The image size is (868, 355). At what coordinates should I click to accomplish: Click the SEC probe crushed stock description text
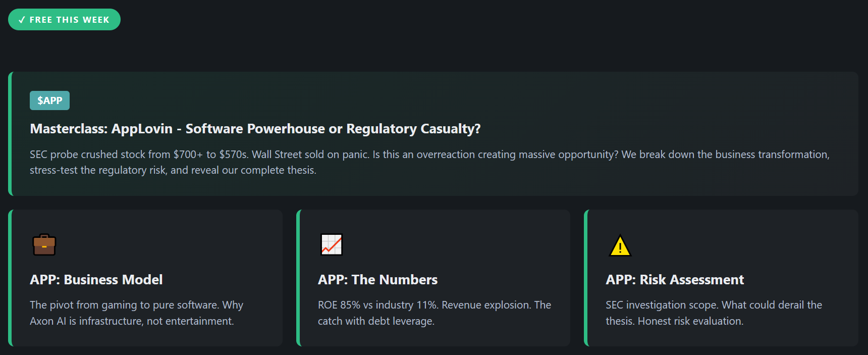[429, 162]
